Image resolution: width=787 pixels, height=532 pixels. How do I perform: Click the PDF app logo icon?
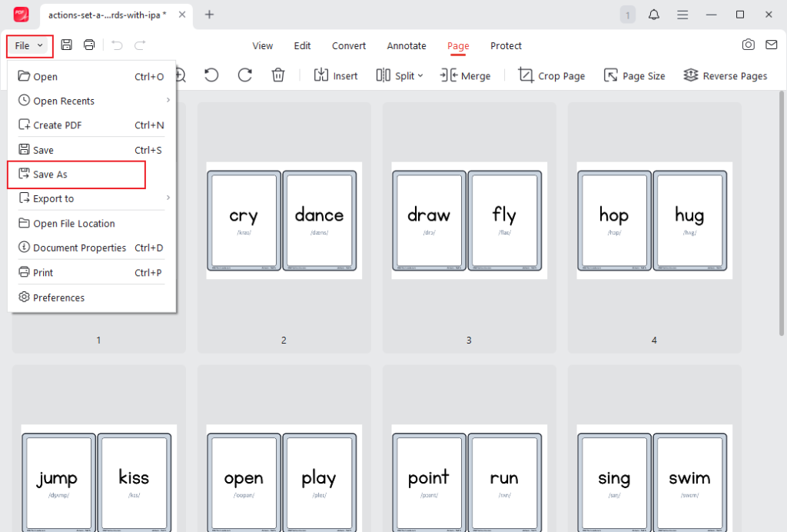point(21,15)
